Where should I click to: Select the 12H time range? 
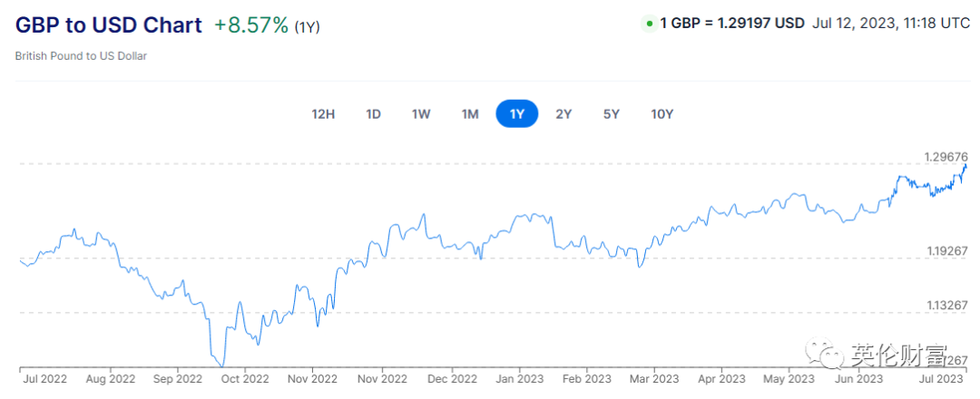323,114
